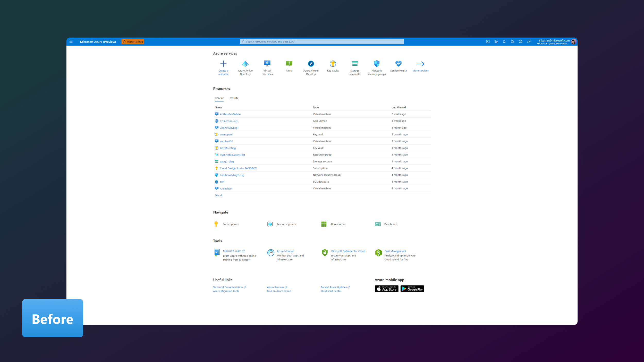
Task: Open the hamburger portal menu
Action: [x=71, y=42]
